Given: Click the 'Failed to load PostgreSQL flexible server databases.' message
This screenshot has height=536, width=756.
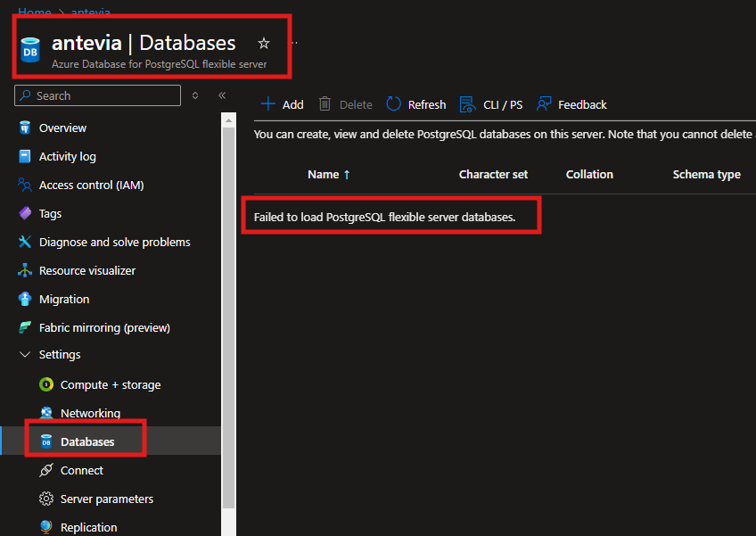Looking at the screenshot, I should [x=385, y=217].
